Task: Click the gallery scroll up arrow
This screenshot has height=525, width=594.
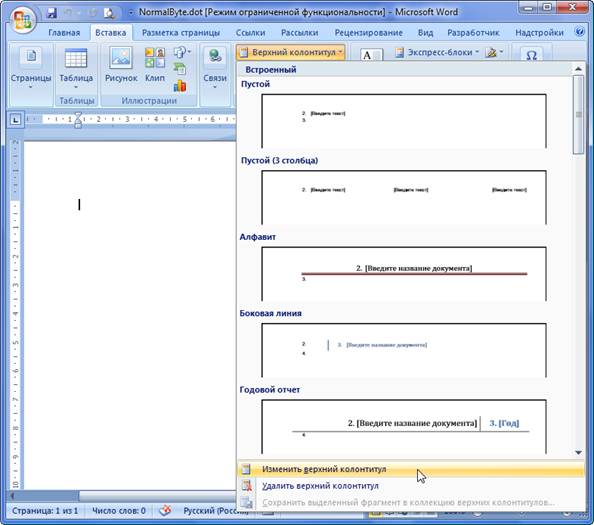Action: click(x=578, y=69)
